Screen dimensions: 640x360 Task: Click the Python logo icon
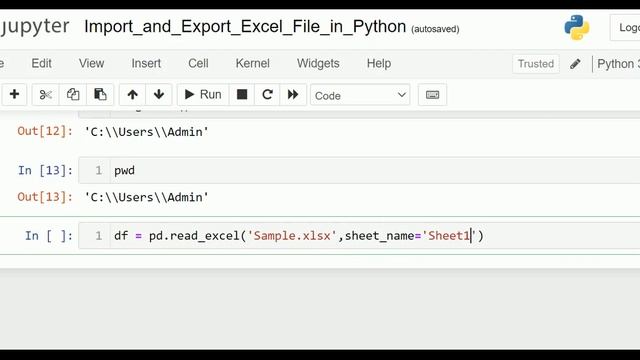(577, 27)
